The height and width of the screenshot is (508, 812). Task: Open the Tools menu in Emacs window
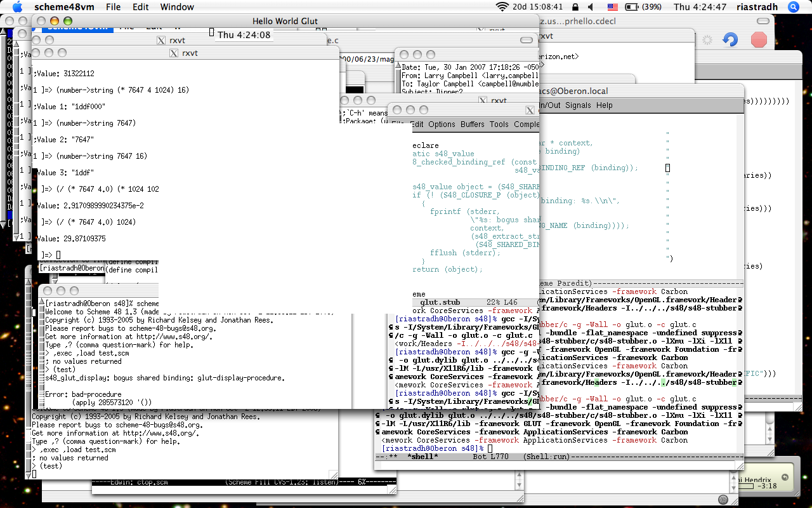coord(499,124)
